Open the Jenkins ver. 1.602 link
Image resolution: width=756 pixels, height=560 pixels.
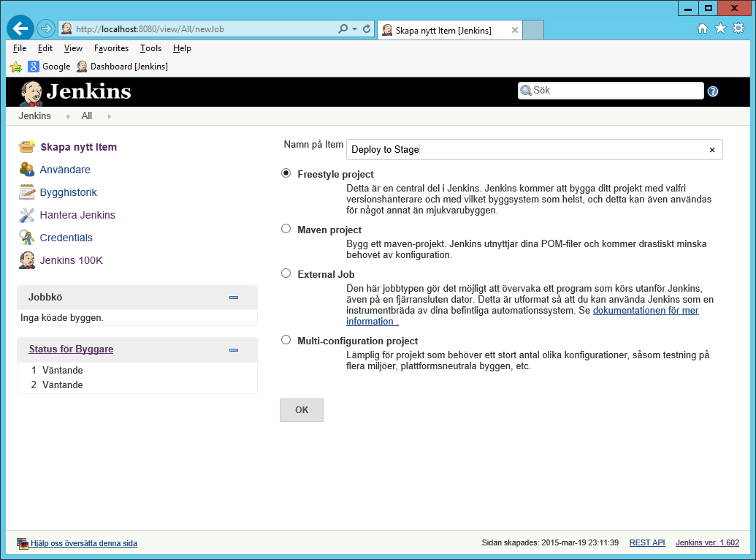coord(707,542)
